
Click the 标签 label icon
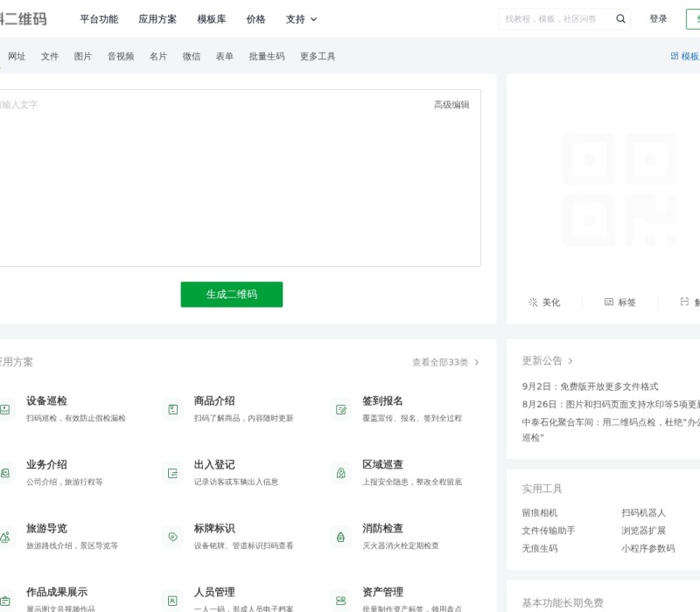point(608,302)
